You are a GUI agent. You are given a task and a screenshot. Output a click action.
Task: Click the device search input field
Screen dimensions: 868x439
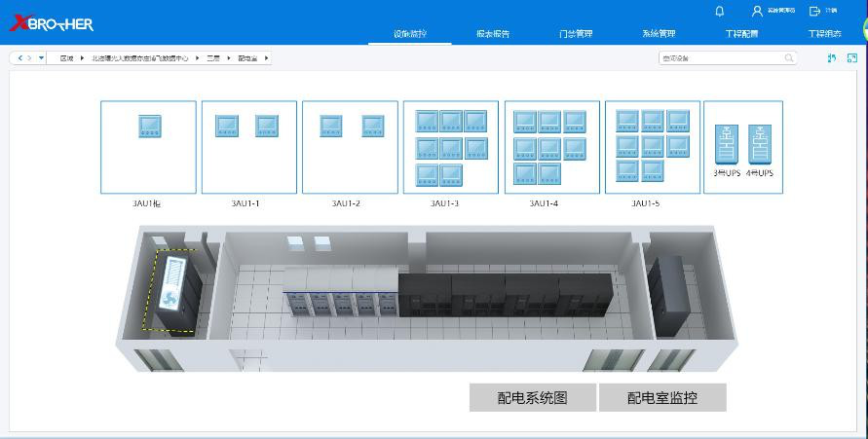[719, 58]
